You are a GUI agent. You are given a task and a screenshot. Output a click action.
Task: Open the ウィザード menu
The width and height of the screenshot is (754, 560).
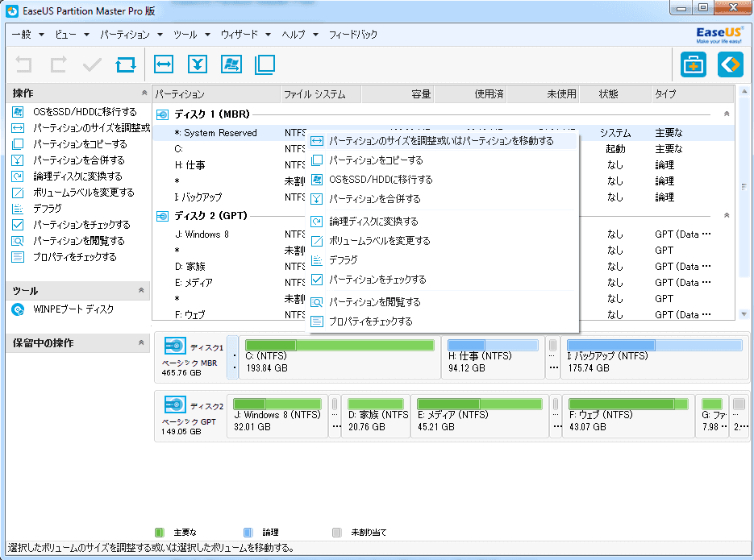click(x=245, y=35)
